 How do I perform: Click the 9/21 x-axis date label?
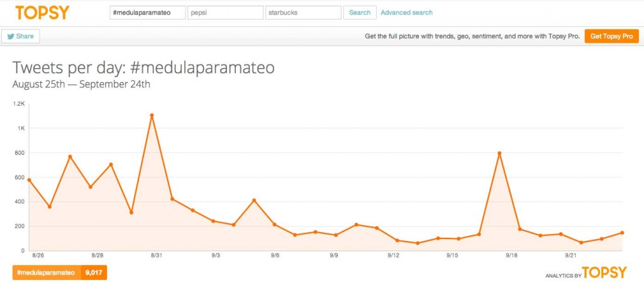coord(570,255)
